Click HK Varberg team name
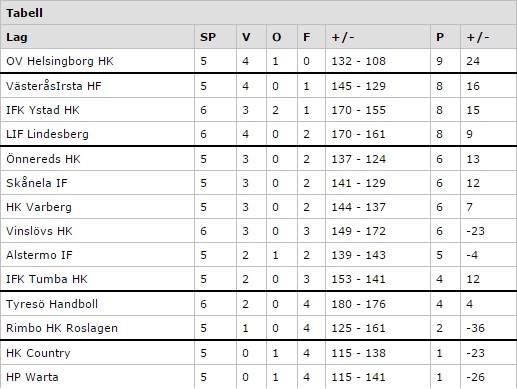Screen dimensions: 517x389 click(x=39, y=207)
